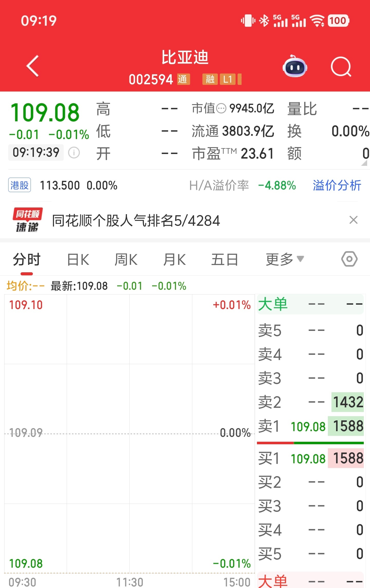Open chart settings hexagon icon
The image size is (370, 588).
click(x=349, y=259)
